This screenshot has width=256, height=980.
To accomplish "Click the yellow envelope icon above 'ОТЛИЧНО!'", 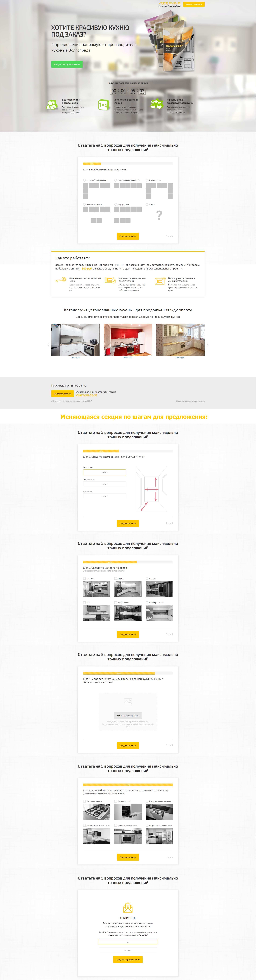I will (x=128, y=908).
